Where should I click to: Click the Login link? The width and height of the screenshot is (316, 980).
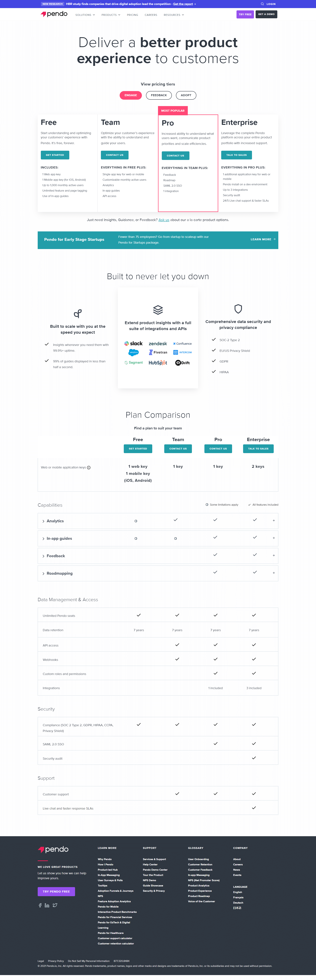pos(271,4)
